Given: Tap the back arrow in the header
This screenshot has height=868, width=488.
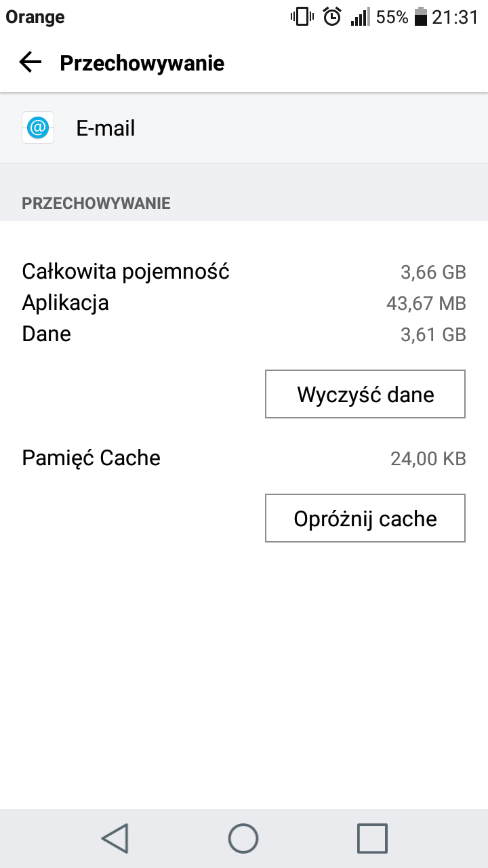Looking at the screenshot, I should pyautogui.click(x=30, y=63).
